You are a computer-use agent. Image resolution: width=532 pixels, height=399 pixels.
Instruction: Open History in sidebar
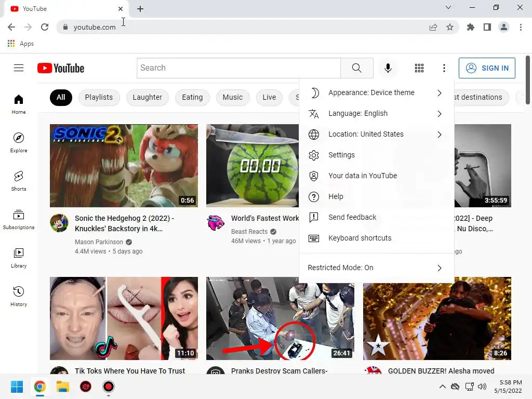tap(19, 297)
